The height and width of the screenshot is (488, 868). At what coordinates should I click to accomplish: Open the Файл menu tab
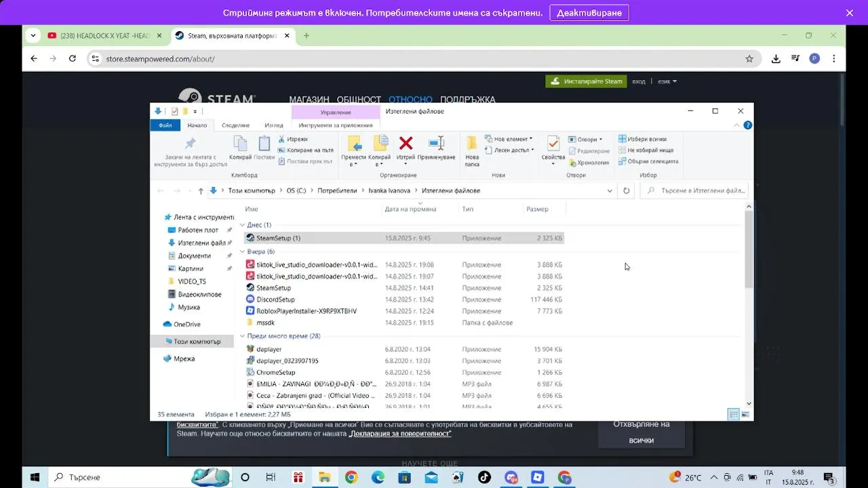click(x=165, y=125)
